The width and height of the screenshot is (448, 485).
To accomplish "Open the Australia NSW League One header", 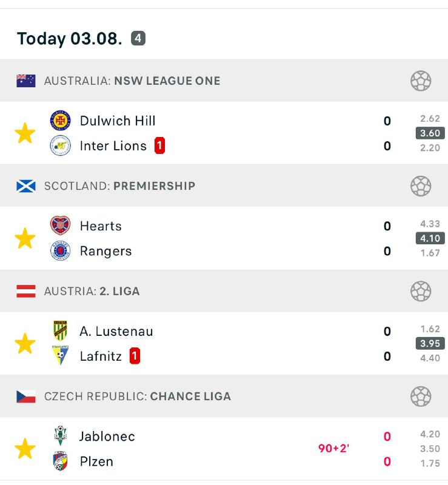I will [x=132, y=81].
